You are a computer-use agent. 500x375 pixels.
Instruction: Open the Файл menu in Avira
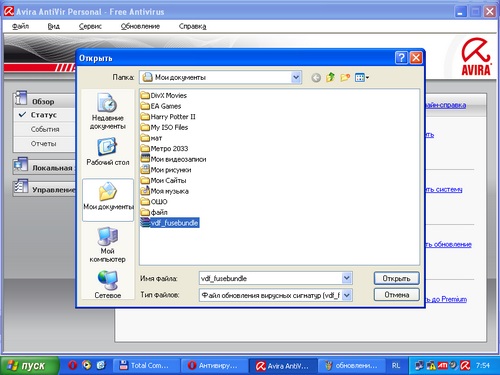[21, 26]
